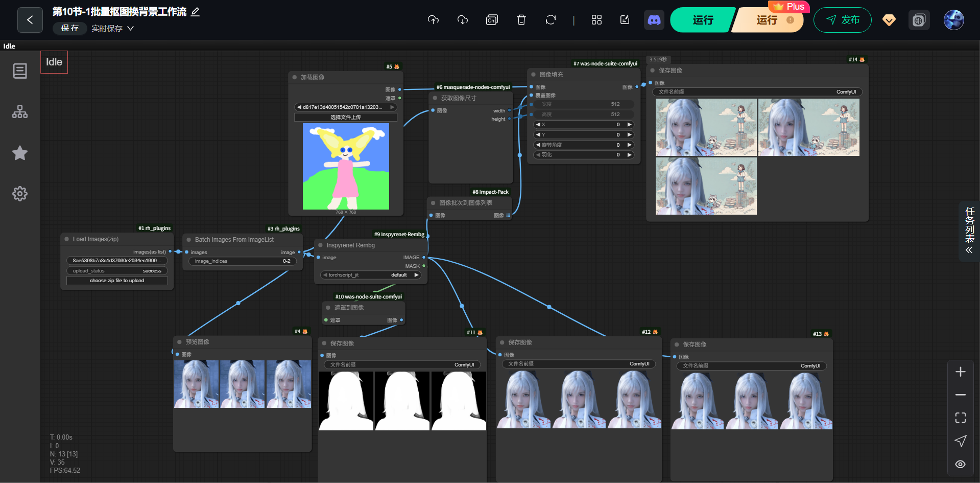The height and width of the screenshot is (483, 980).
Task: Click the paper plane locate icon
Action: (961, 441)
